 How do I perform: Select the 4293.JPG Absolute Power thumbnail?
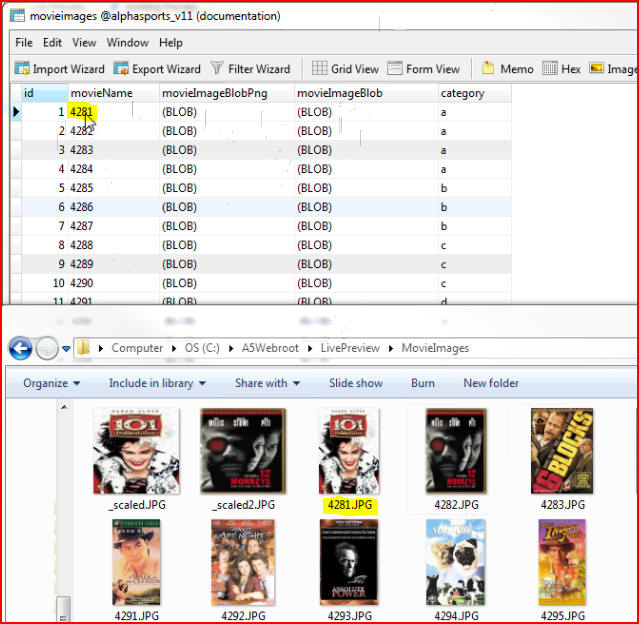349,562
